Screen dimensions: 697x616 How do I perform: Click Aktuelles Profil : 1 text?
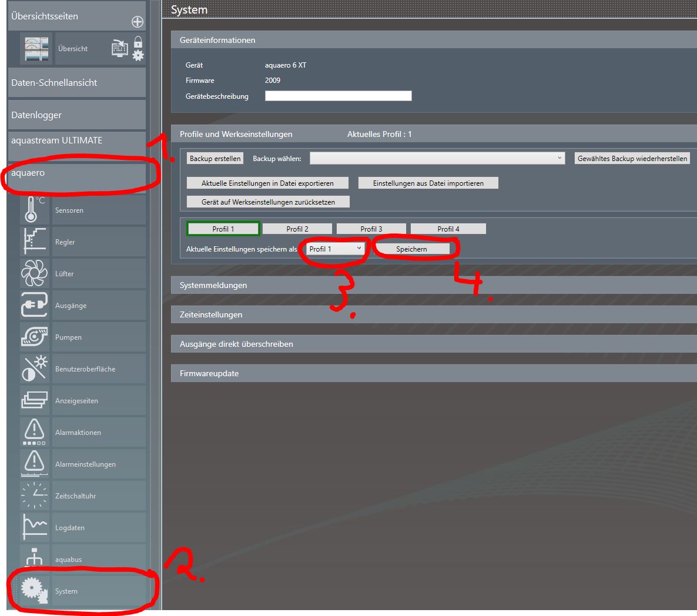(379, 134)
